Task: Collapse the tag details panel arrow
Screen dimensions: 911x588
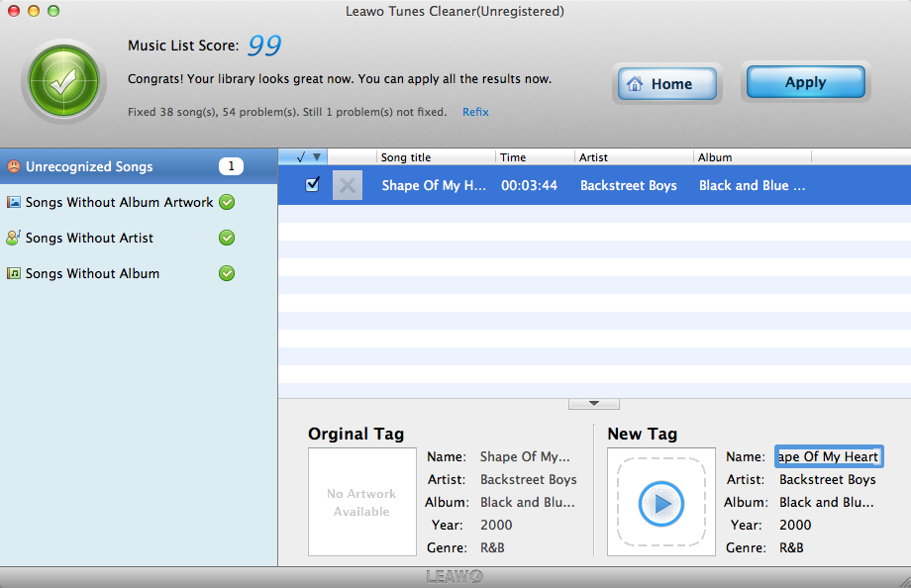Action: pos(594,404)
